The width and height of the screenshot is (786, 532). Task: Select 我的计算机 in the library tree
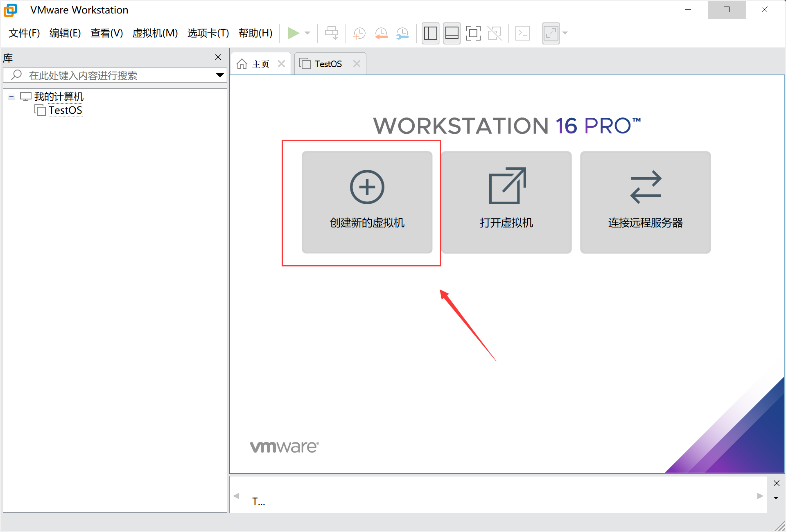[x=59, y=97]
